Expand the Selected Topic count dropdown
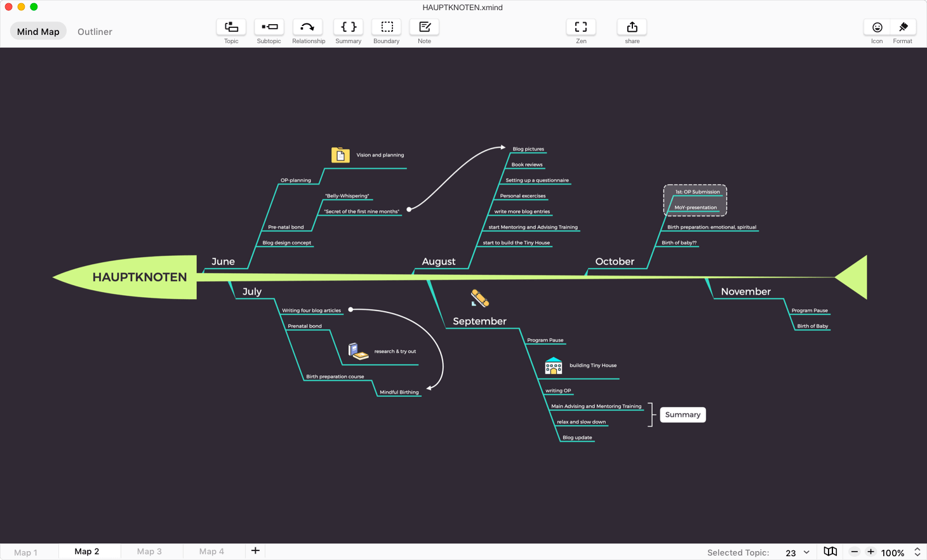 pyautogui.click(x=806, y=552)
